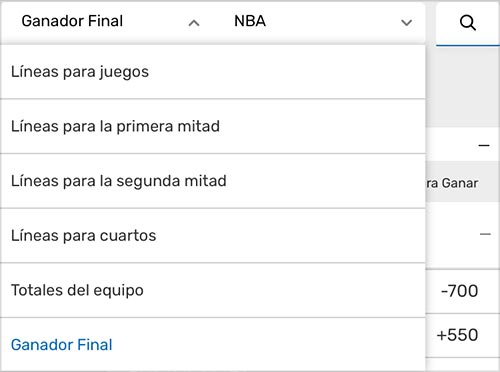Expand the NBA league dropdown arrow
Viewport: 500px width, 372px height.
(406, 23)
